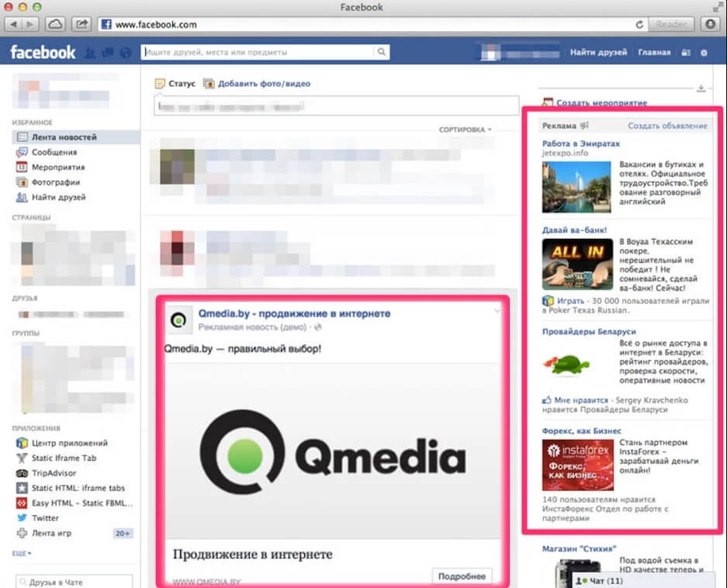Expand the ЕЩЕ dropdown in the sidebar
Screen dimensions: 727x588
tap(22, 553)
